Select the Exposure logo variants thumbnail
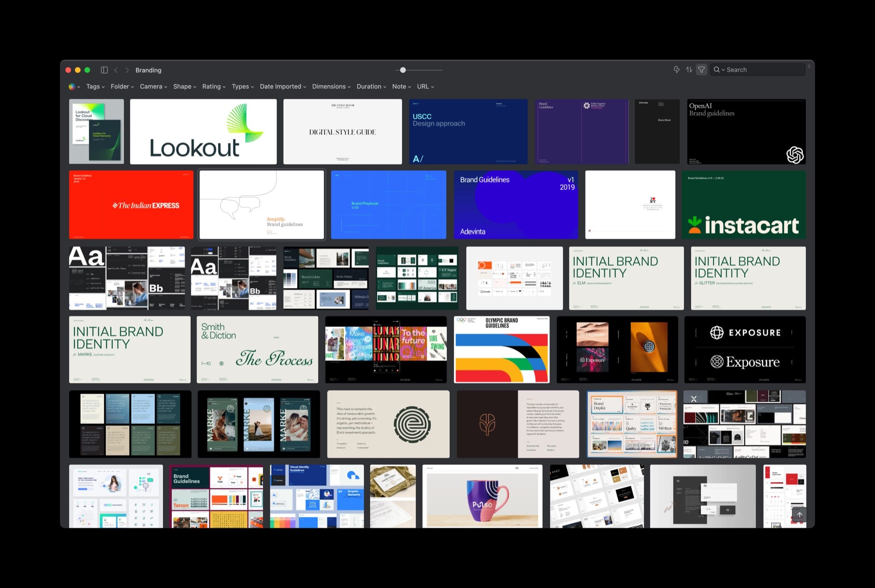Viewport: 875px width, 588px height. click(x=745, y=350)
